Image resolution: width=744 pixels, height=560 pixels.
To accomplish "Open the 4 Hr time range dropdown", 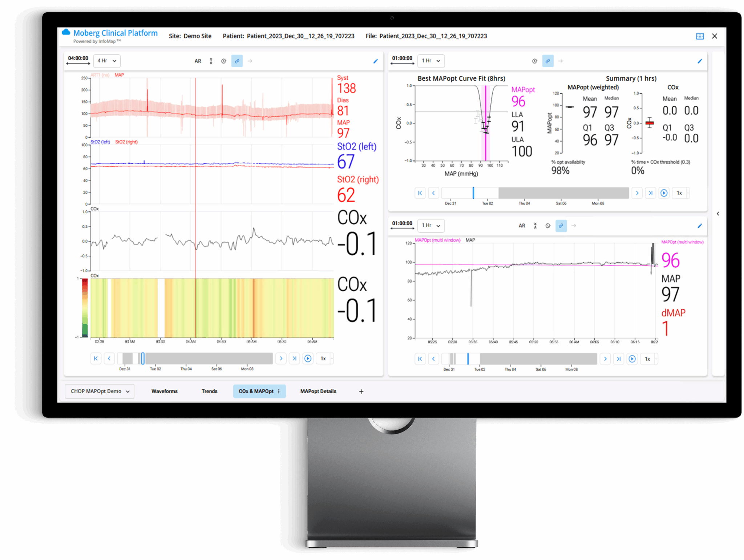I will coord(106,61).
